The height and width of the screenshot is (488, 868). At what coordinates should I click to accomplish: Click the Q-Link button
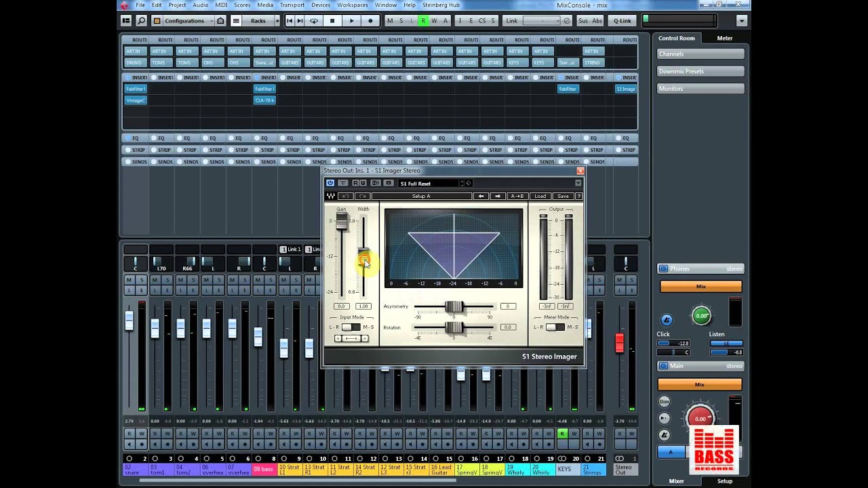tap(622, 21)
